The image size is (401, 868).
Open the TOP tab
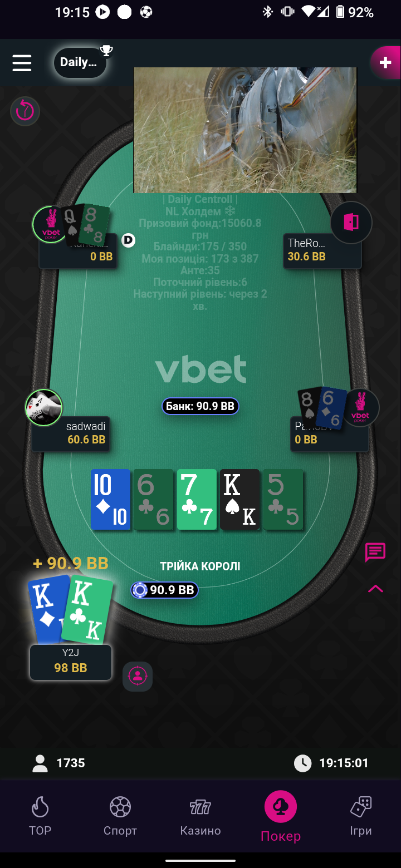[40, 816]
